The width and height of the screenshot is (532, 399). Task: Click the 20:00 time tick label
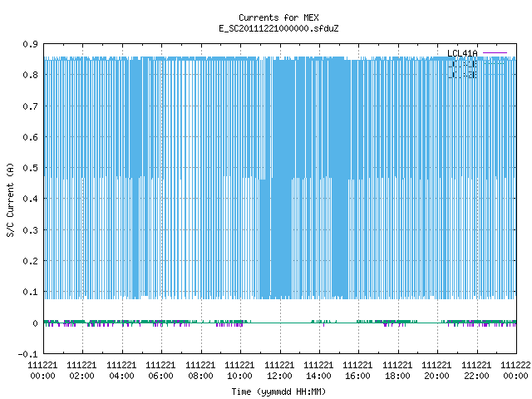436,376
